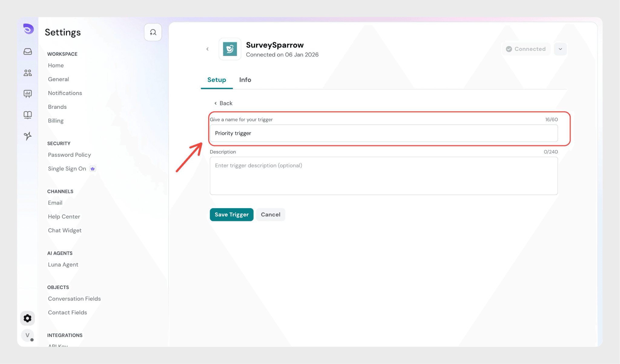The height and width of the screenshot is (364, 620).
Task: Click the Save Trigger button
Action: coord(231,215)
